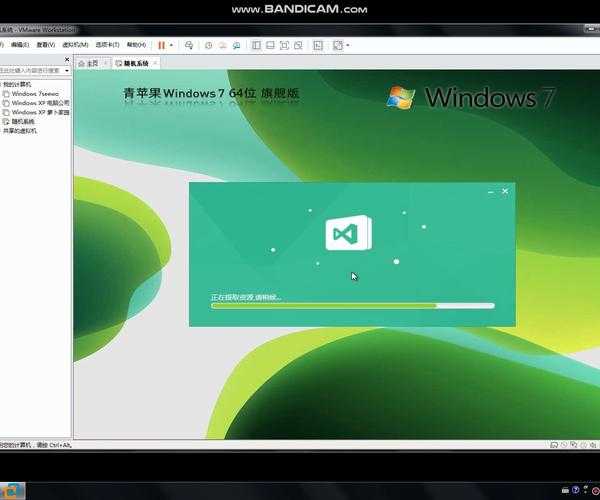Minimize the green installer dialog

[491, 191]
